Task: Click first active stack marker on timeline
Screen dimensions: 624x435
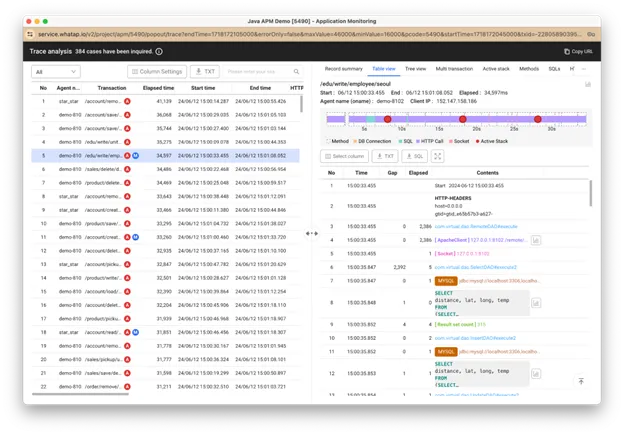Action: click(387, 119)
